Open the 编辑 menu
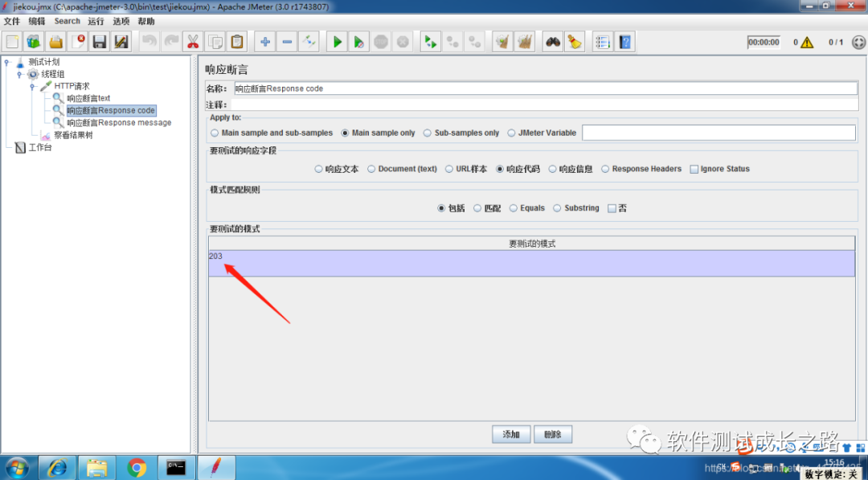The height and width of the screenshot is (480, 868). coord(37,21)
